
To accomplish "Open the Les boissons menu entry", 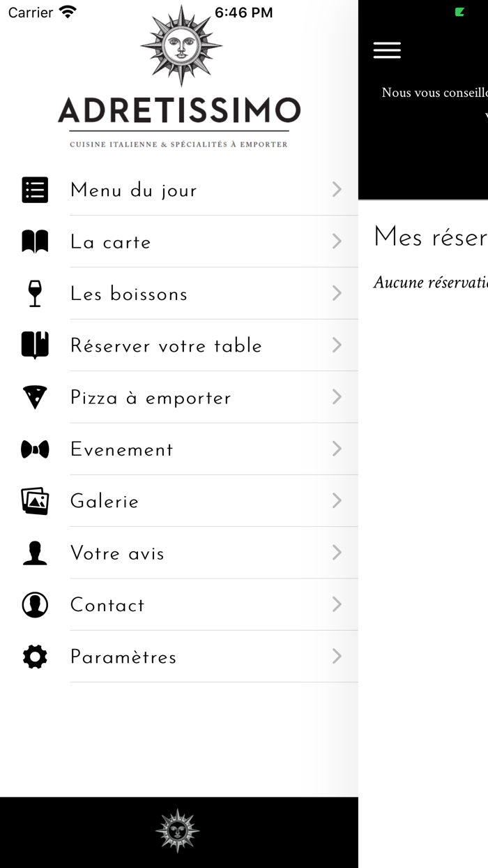I will pyautogui.click(x=129, y=294).
